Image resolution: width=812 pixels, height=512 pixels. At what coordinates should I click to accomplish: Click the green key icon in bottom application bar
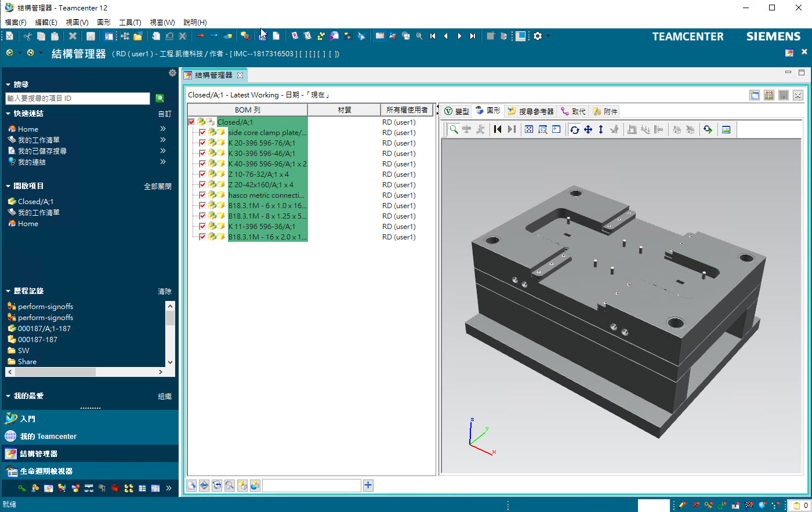click(22, 488)
